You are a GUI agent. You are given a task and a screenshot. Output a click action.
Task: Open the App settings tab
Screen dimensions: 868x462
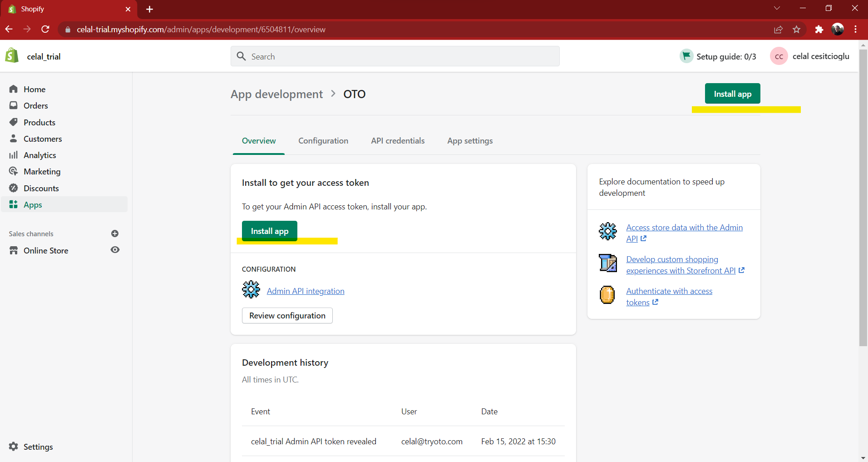tap(470, 141)
